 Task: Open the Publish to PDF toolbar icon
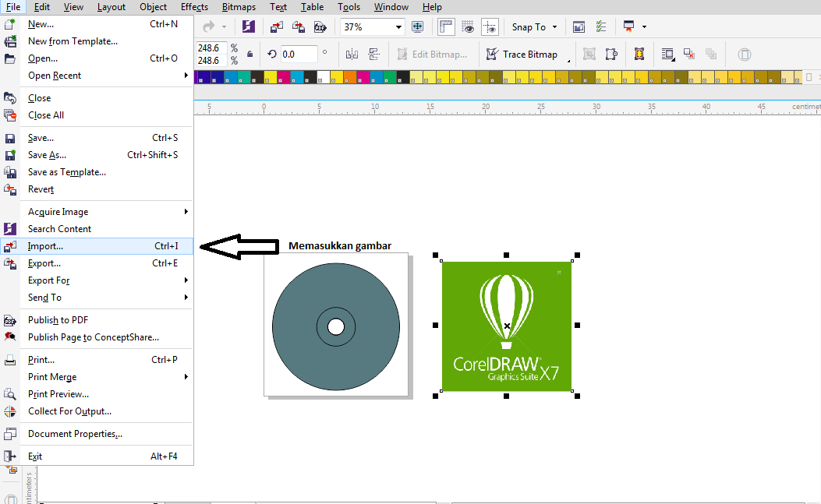coord(320,26)
